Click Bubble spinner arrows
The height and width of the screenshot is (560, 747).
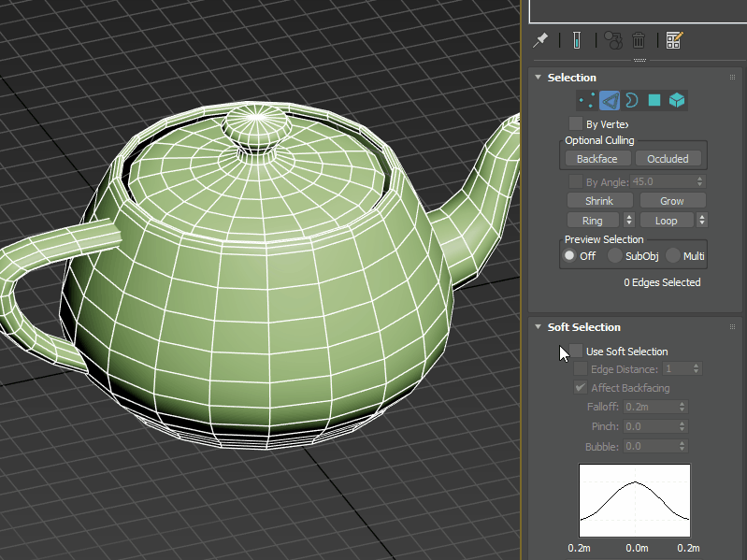(x=682, y=446)
